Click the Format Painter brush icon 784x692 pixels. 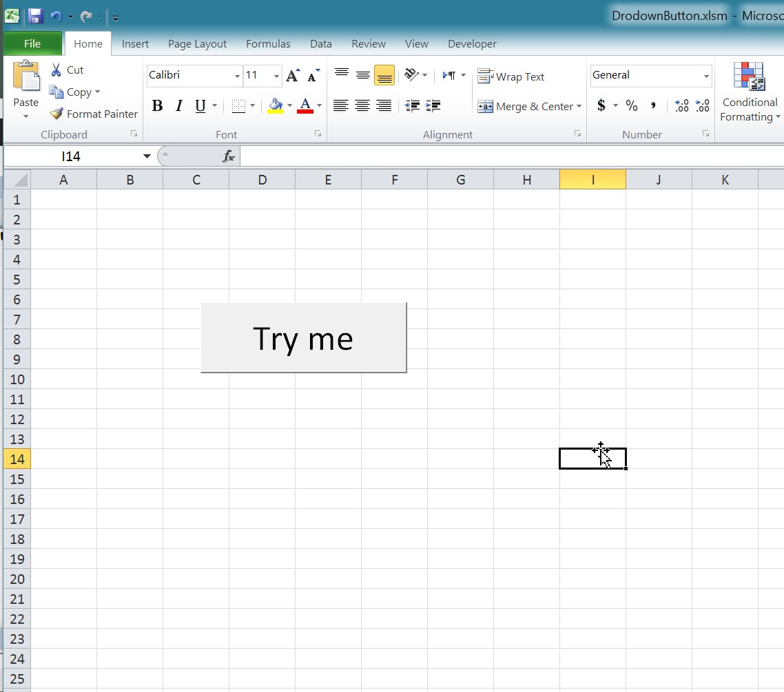56,114
